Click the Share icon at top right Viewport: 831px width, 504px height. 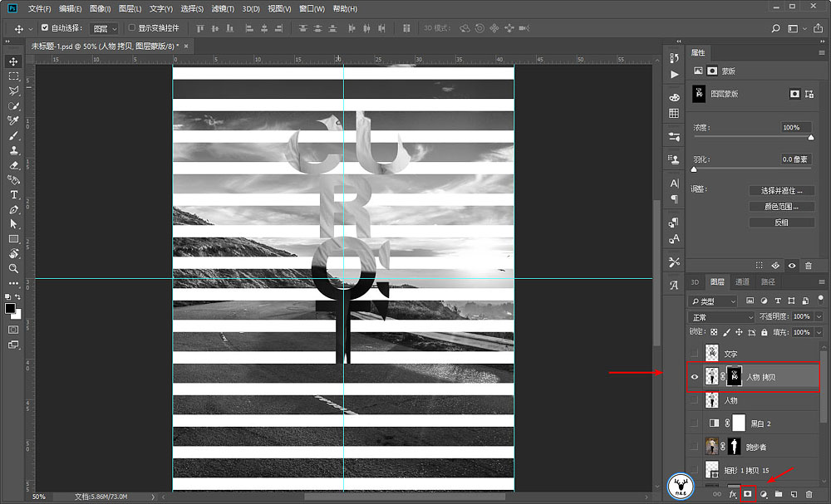pyautogui.click(x=819, y=28)
